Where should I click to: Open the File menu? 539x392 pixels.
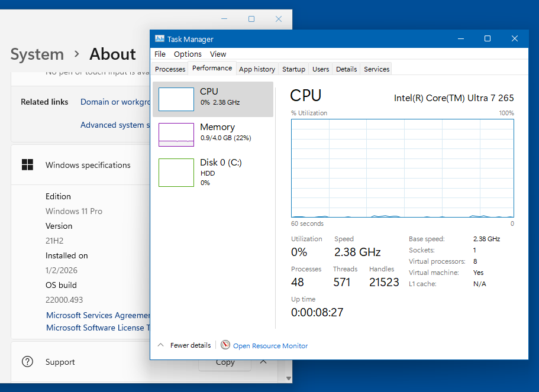(x=160, y=54)
